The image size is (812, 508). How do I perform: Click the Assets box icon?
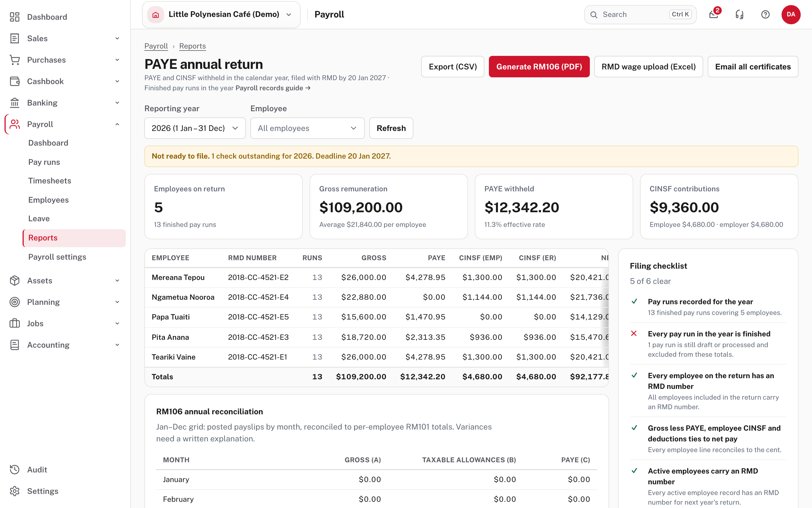[x=14, y=281]
